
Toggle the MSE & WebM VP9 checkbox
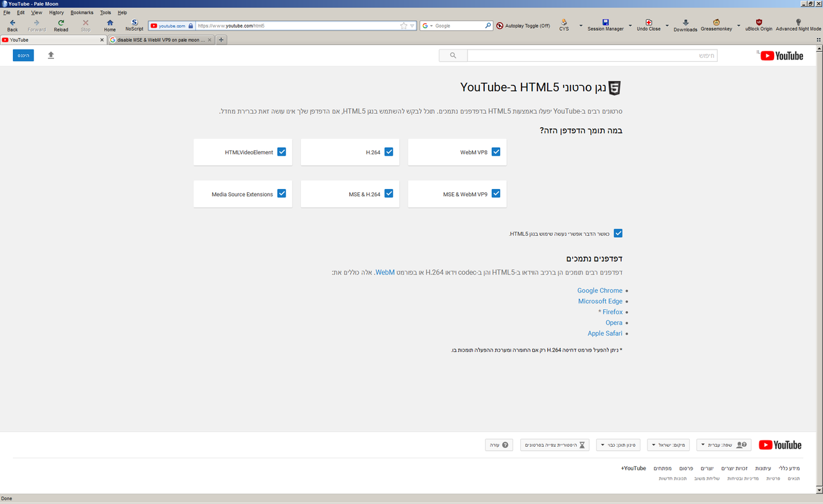[x=496, y=194]
